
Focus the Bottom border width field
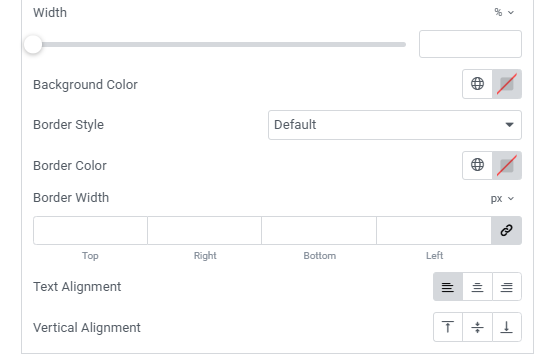[x=319, y=230]
